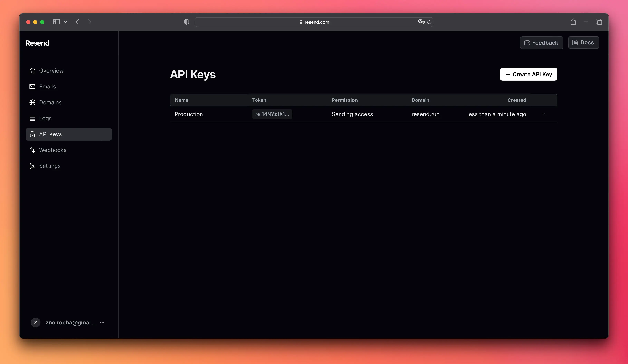Click the Webhooks arrows icon
Viewport: 628px width, 364px height.
32,150
